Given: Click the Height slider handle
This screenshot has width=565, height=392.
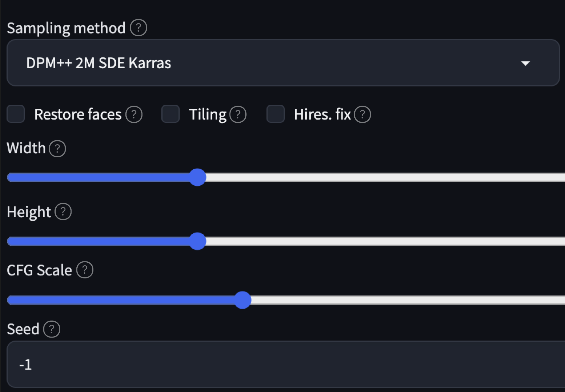Looking at the screenshot, I should point(198,241).
